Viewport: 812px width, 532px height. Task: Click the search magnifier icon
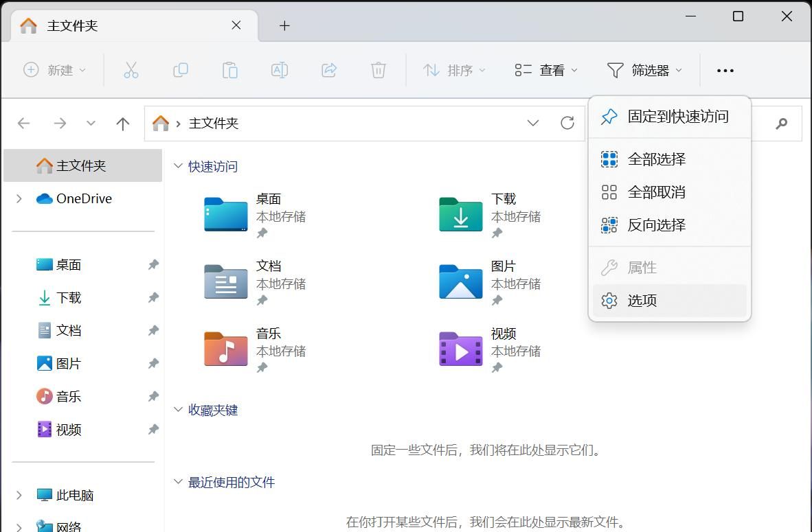(x=782, y=123)
